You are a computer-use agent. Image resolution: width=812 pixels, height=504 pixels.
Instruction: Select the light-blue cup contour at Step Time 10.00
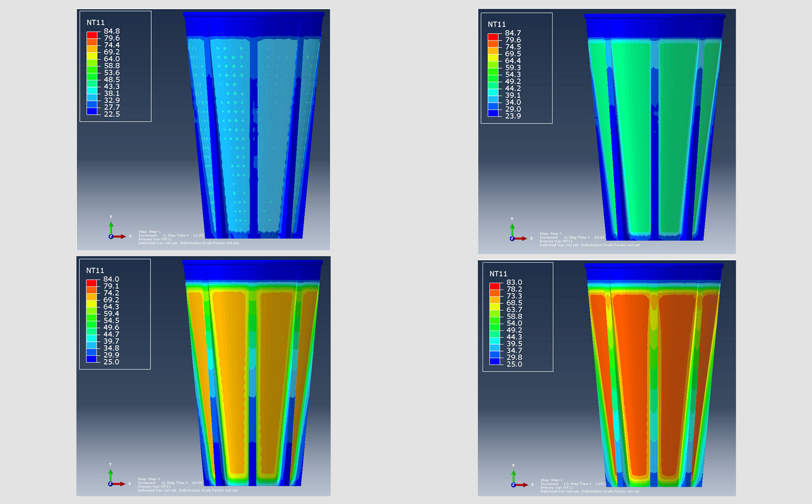tap(255, 125)
